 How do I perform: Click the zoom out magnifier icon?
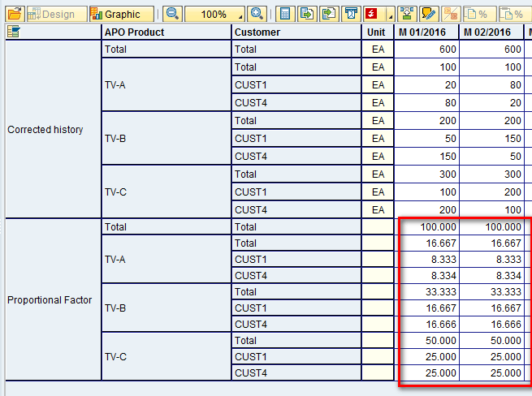172,14
